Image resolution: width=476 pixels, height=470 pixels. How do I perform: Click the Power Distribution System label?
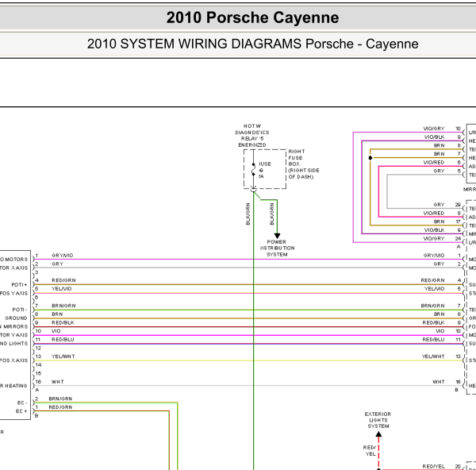coord(277,248)
